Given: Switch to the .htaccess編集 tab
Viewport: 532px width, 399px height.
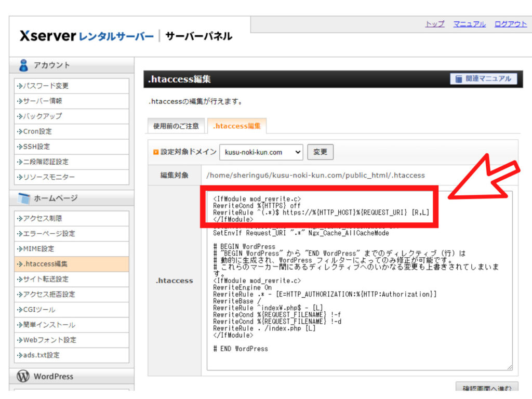Looking at the screenshot, I should (x=237, y=126).
